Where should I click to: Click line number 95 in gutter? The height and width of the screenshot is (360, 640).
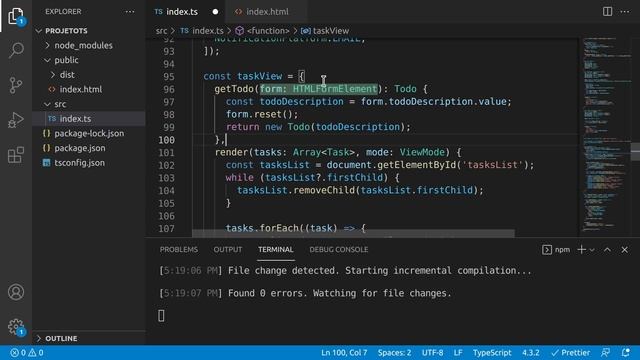[169, 77]
